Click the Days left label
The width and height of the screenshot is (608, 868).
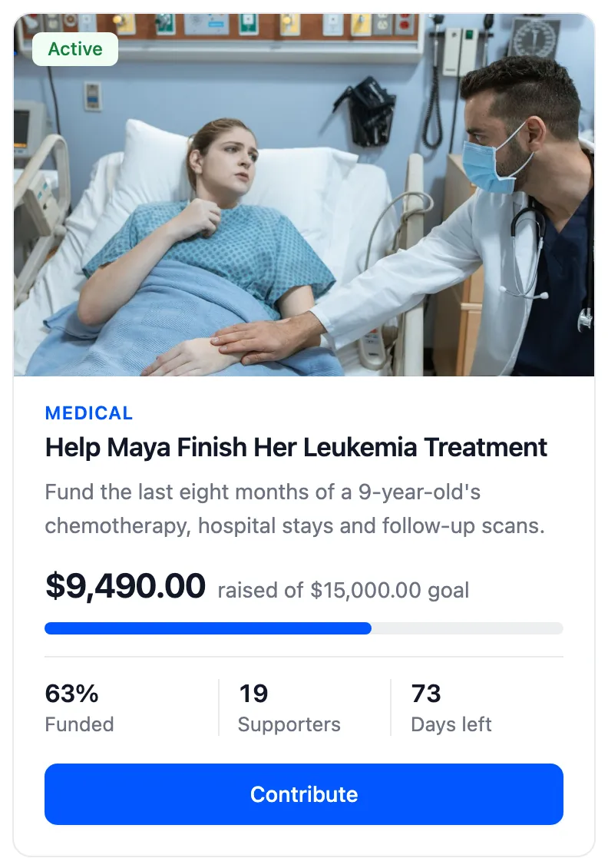tap(451, 724)
